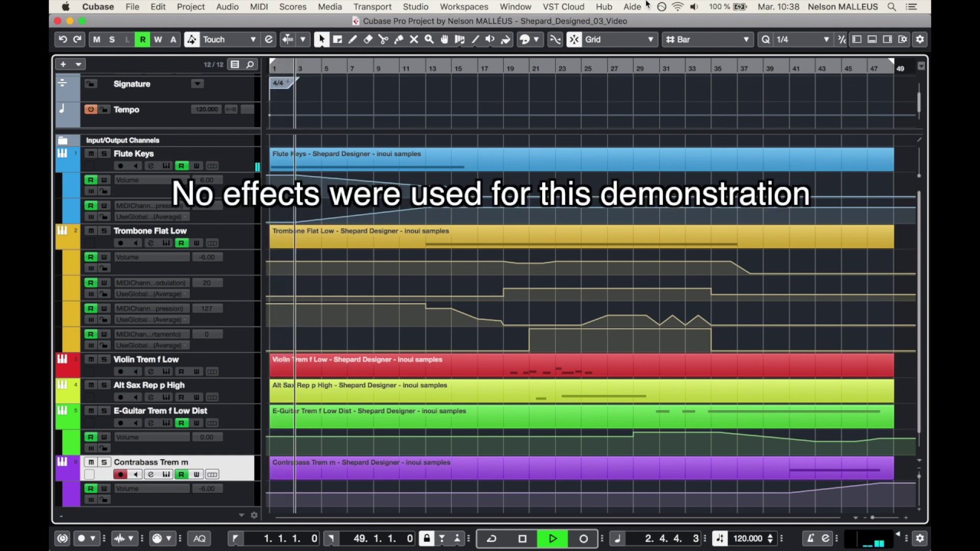
Task: Click the Flute Keys volume automation value field
Action: [207, 180]
